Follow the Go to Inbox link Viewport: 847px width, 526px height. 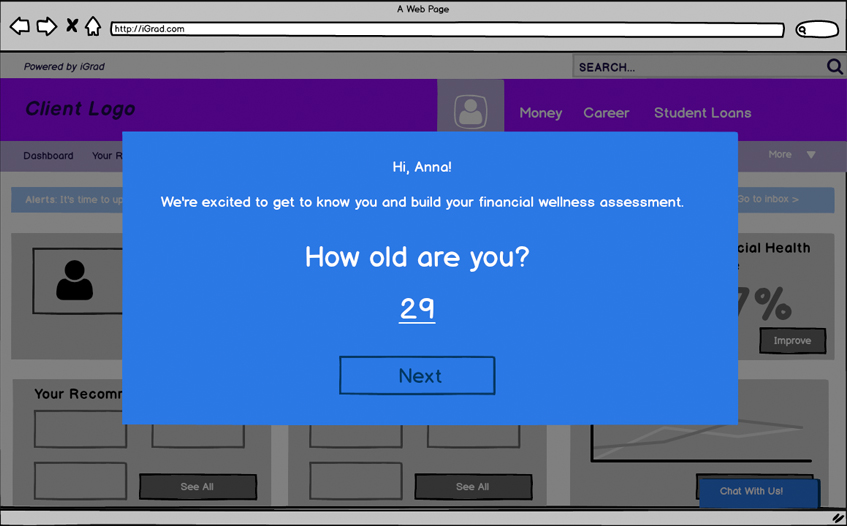768,200
